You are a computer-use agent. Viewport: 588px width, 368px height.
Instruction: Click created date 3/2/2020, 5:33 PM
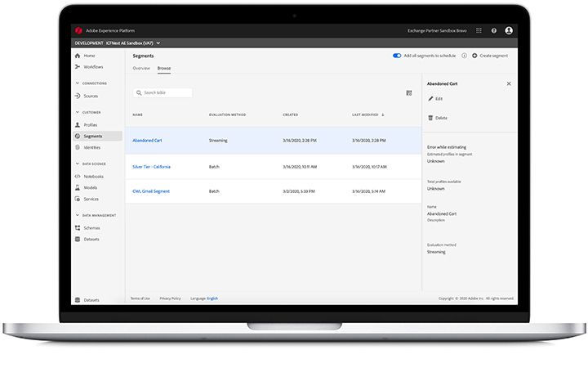299,191
